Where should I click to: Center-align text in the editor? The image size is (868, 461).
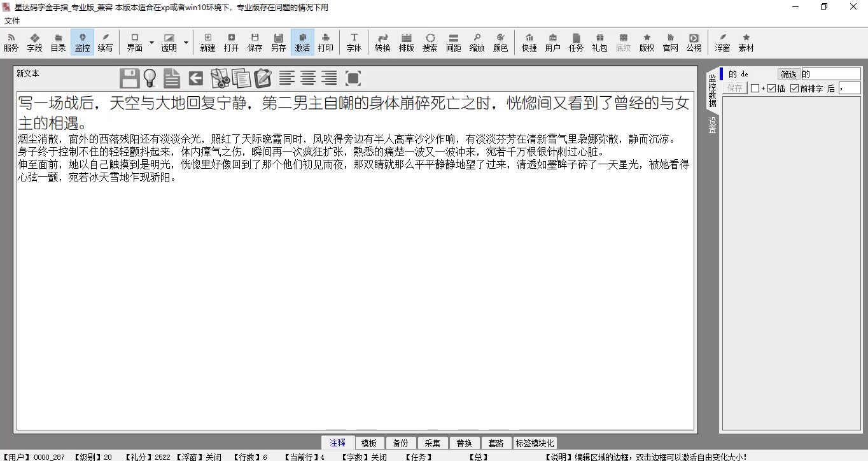coord(308,78)
